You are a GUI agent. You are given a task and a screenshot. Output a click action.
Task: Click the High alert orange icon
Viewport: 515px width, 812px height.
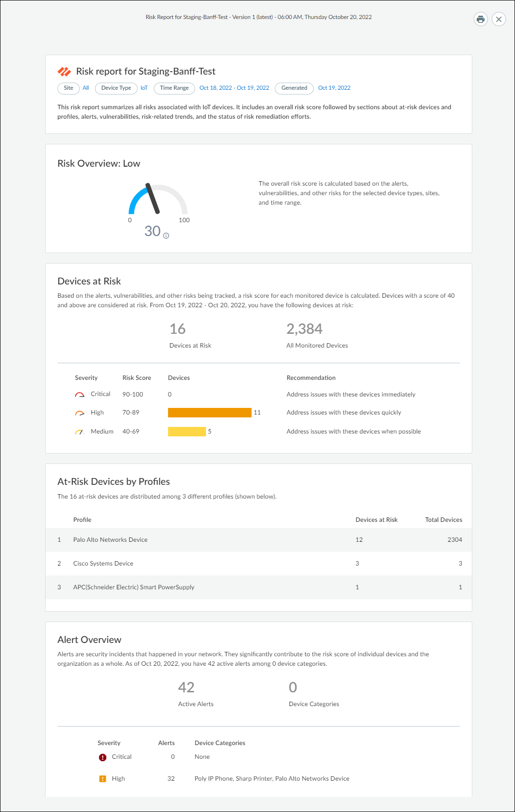tap(103, 779)
